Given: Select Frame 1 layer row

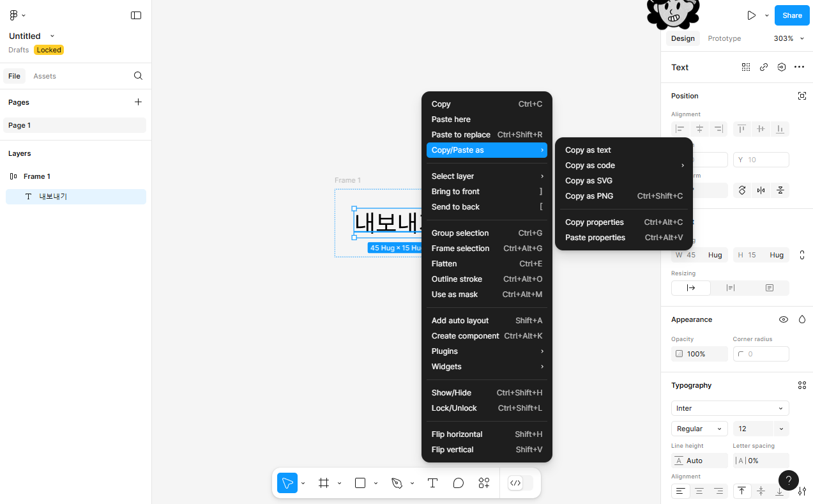Looking at the screenshot, I should pyautogui.click(x=76, y=176).
